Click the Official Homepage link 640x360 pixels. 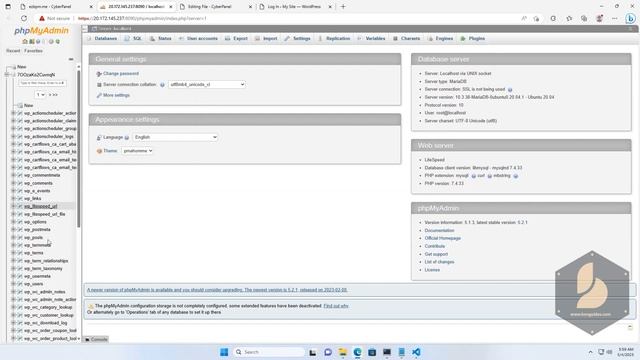pos(442,238)
